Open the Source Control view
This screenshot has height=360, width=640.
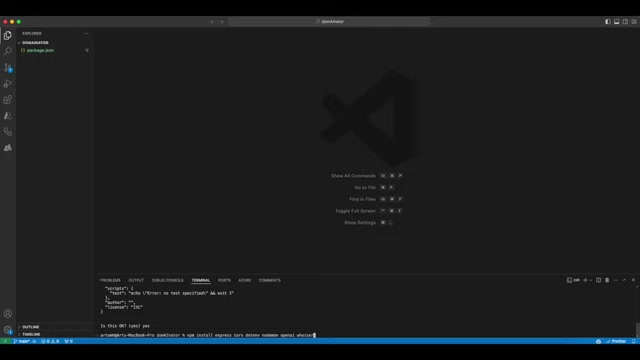pyautogui.click(x=8, y=67)
